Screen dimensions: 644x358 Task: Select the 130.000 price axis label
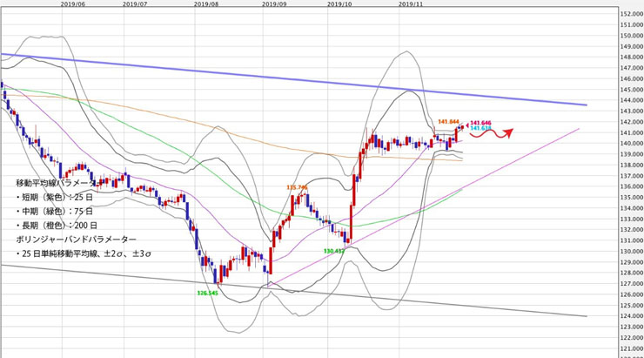[x=632, y=252]
